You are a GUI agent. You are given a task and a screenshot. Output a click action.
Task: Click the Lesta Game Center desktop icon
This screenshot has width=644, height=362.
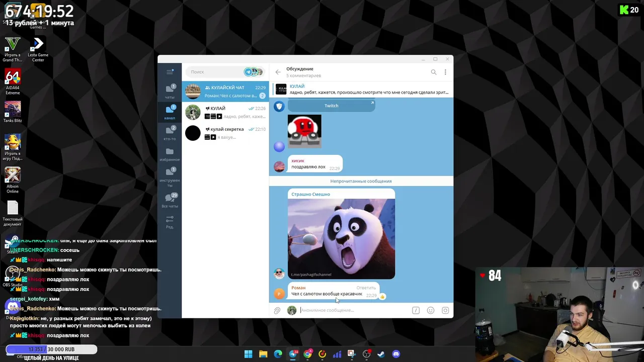[38, 49]
